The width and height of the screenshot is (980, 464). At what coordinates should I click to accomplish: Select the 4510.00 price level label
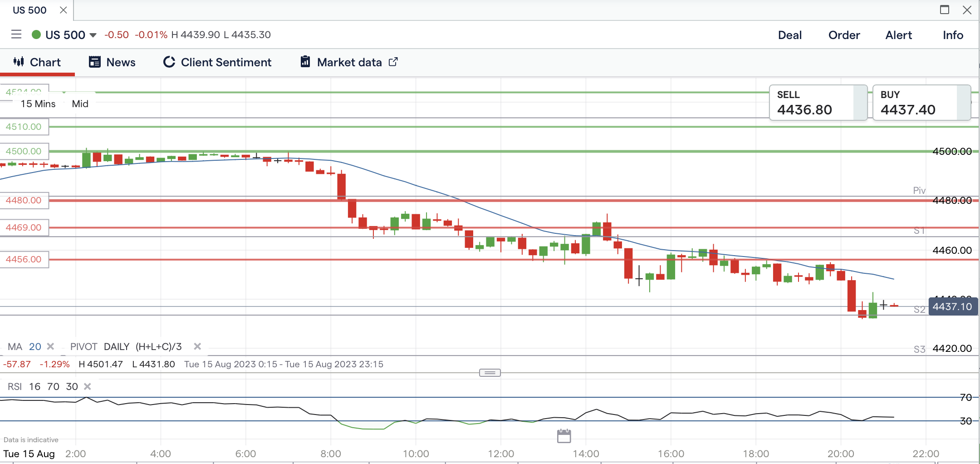[24, 127]
